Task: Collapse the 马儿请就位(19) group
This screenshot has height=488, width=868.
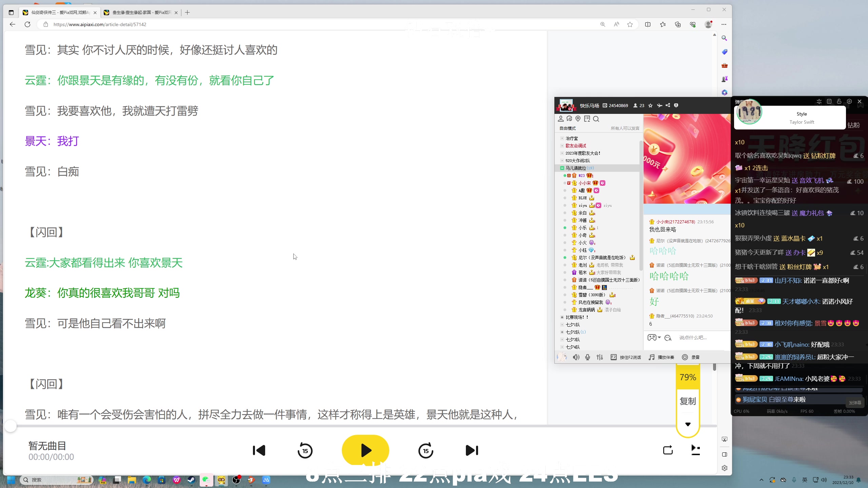Action: (562, 168)
